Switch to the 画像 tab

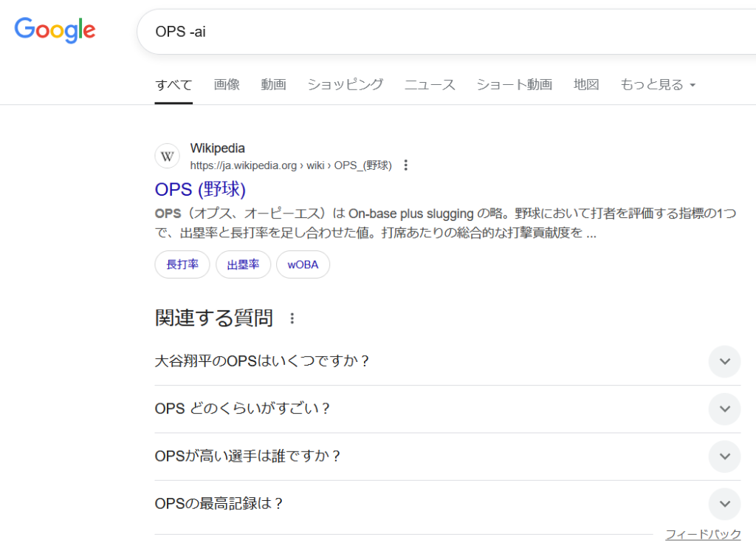coord(227,85)
